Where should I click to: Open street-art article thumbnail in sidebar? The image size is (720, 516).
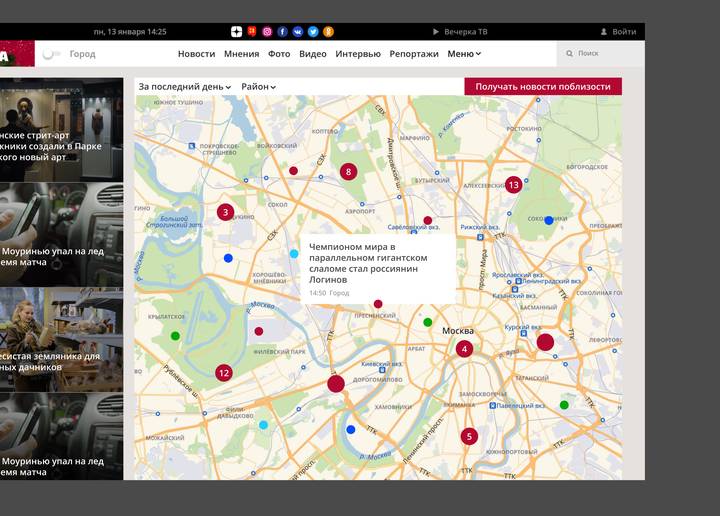[x=62, y=129]
